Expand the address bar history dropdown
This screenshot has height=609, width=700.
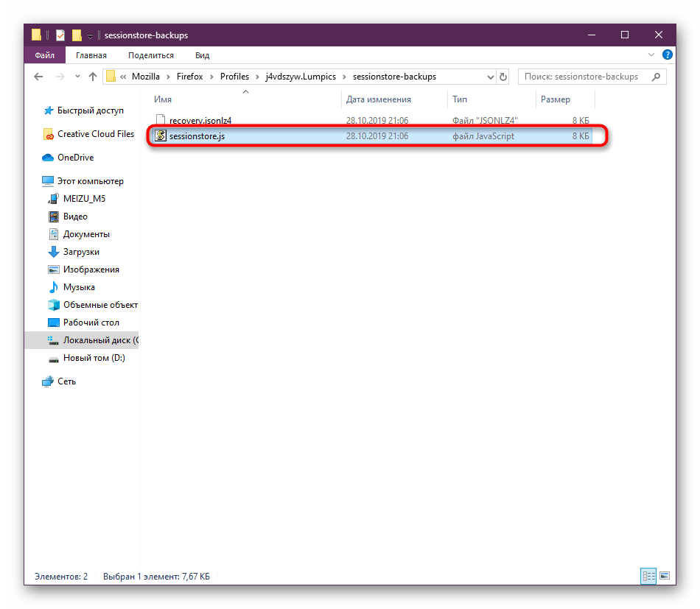pos(490,77)
